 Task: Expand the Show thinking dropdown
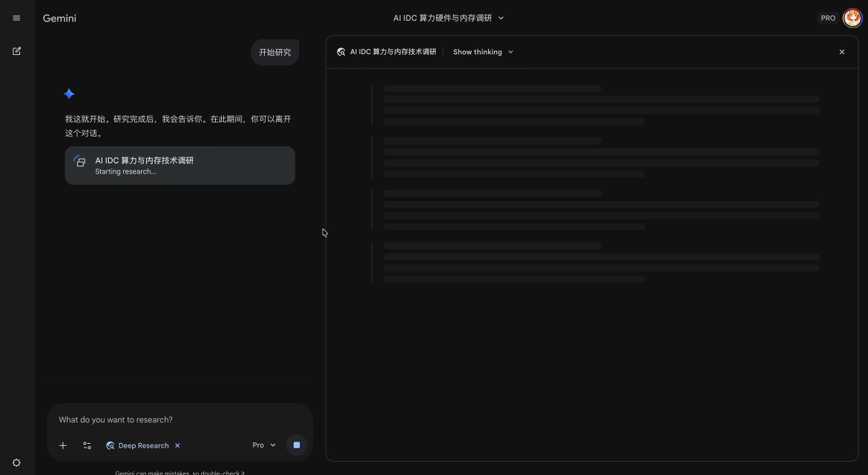pyautogui.click(x=483, y=52)
